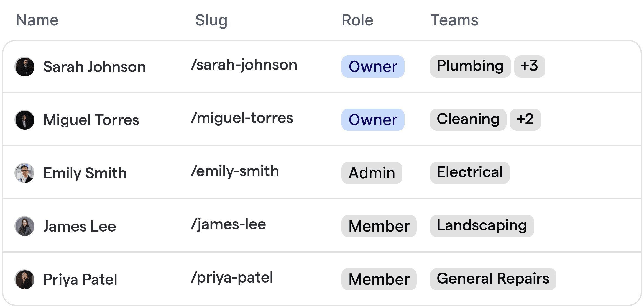This screenshot has height=308, width=644.
Task: Click Sarah Johnson's profile avatar
Action: pos(24,66)
